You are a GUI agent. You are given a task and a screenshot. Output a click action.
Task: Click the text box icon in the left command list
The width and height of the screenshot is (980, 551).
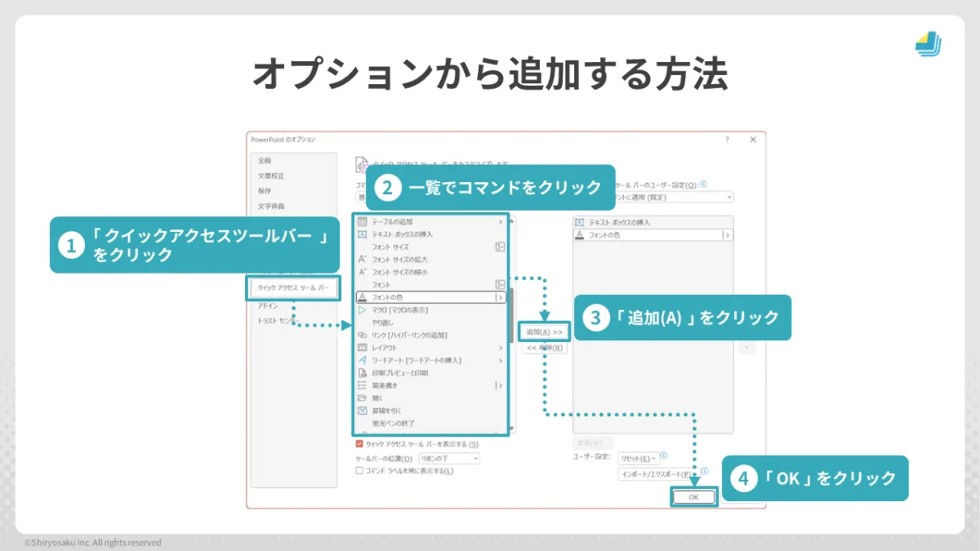[363, 234]
